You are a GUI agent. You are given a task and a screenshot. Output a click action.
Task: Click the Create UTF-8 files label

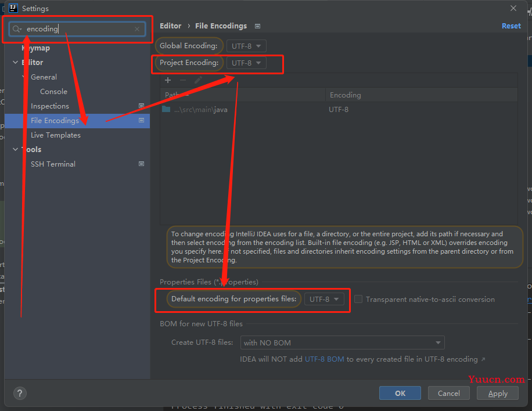pos(202,342)
